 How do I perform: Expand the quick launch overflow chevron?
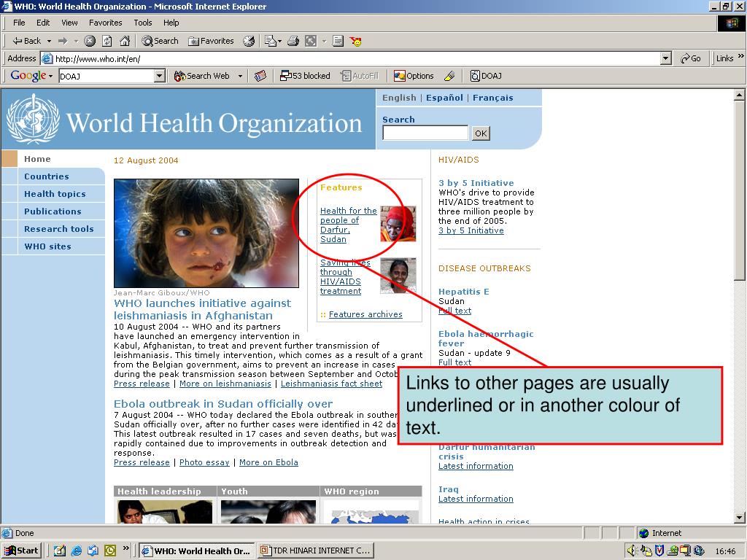click(x=125, y=548)
